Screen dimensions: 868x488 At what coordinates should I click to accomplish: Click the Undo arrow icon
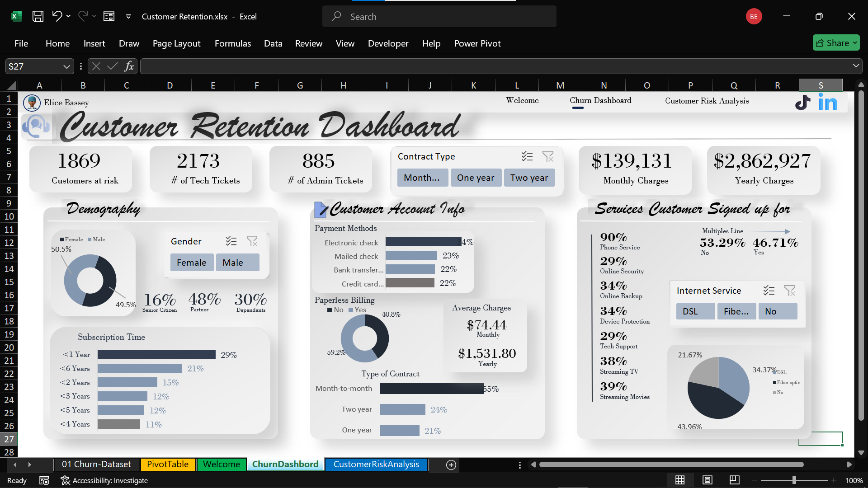[57, 16]
